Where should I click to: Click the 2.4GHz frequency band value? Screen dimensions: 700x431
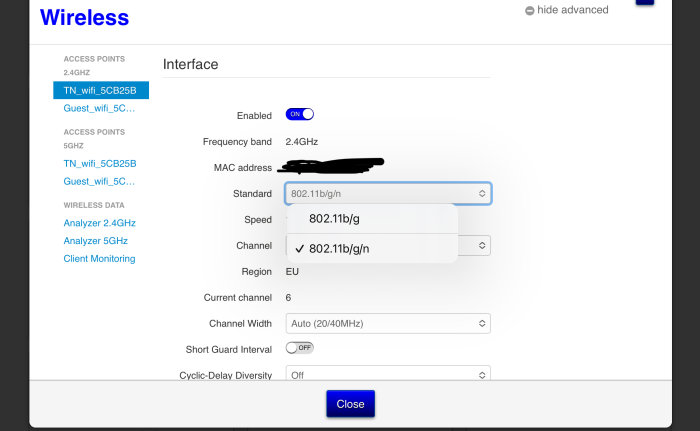tap(302, 142)
